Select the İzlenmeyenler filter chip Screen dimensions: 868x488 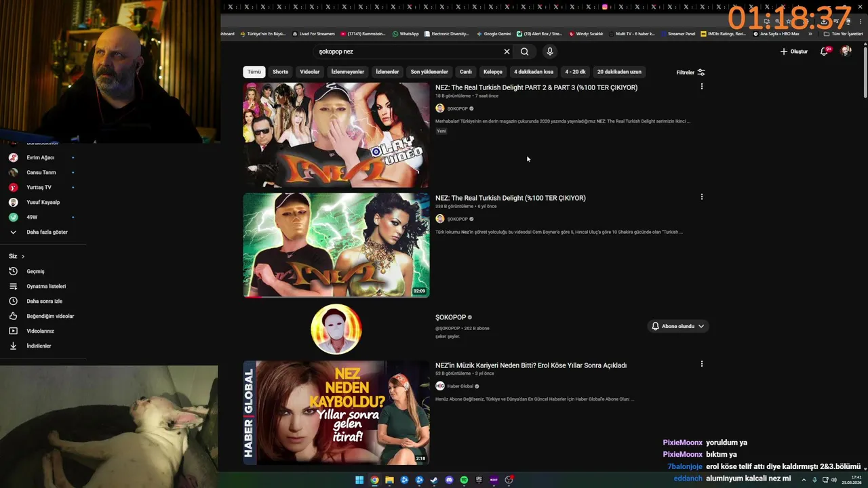point(348,72)
